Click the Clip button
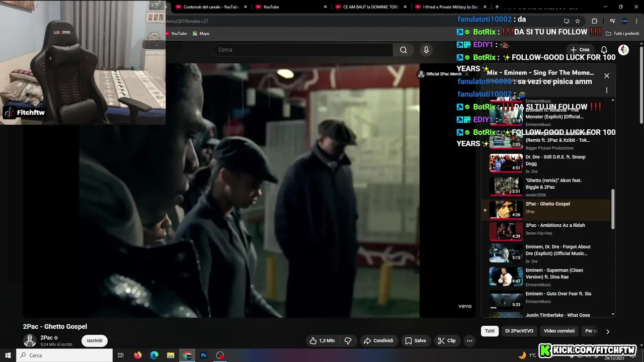Screen dimensions: 644x362 [447, 340]
